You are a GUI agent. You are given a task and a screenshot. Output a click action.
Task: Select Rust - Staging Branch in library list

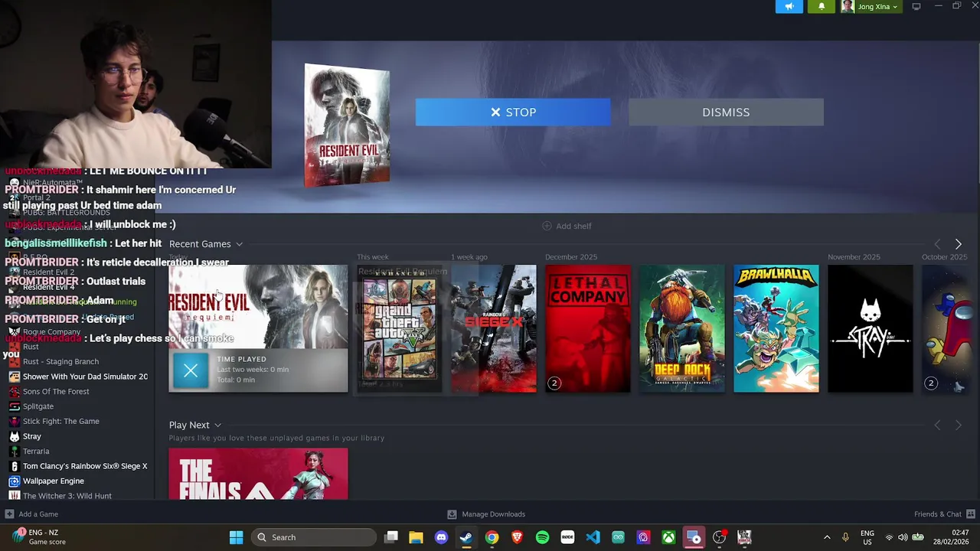(x=60, y=361)
